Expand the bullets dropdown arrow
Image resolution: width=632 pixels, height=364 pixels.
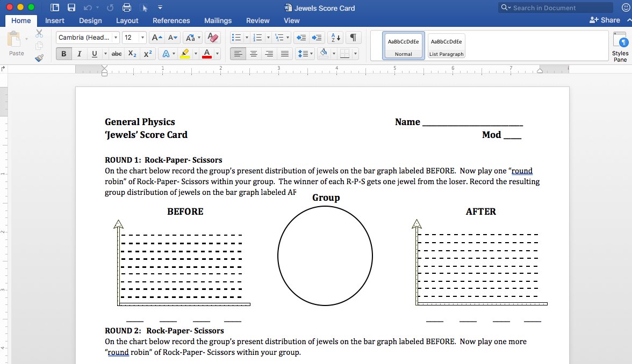(x=247, y=38)
